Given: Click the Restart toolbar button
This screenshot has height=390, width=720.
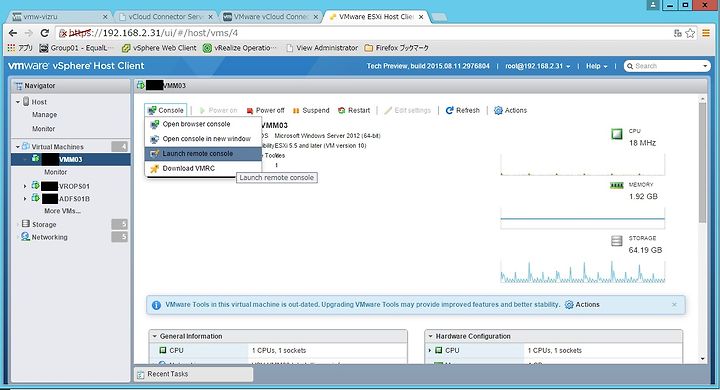Looking at the screenshot, I should click(354, 110).
